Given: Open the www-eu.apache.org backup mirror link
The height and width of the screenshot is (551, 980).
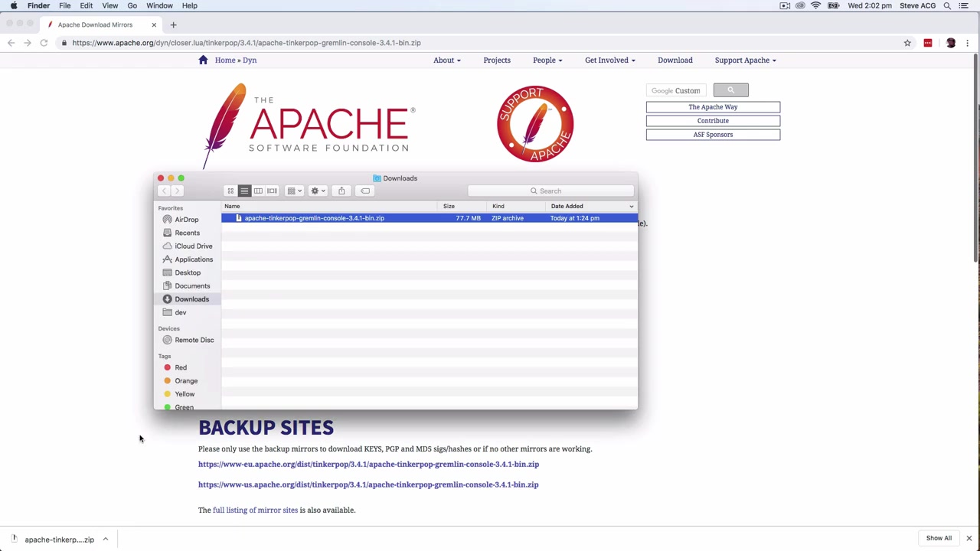Looking at the screenshot, I should [368, 464].
